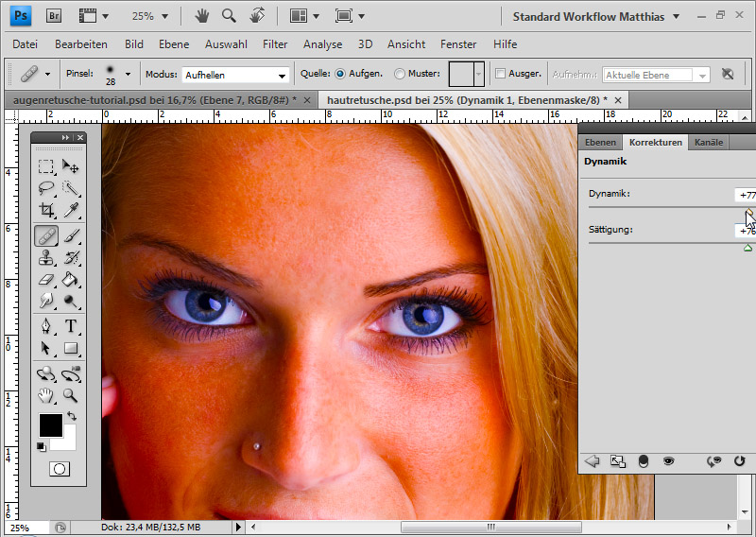Click the Sättigung slider handle

747,248
